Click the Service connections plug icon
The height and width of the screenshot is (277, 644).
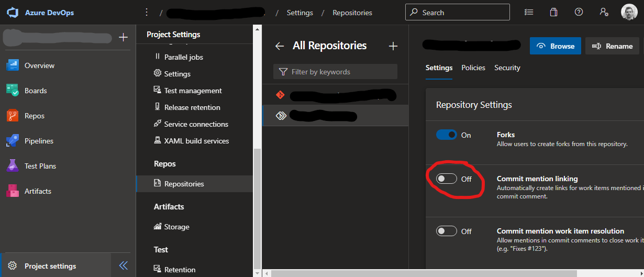click(157, 124)
